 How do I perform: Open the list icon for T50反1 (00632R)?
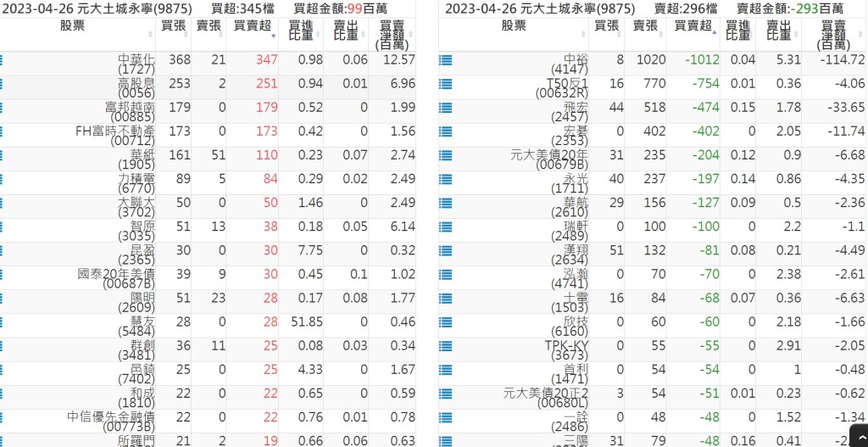click(445, 84)
